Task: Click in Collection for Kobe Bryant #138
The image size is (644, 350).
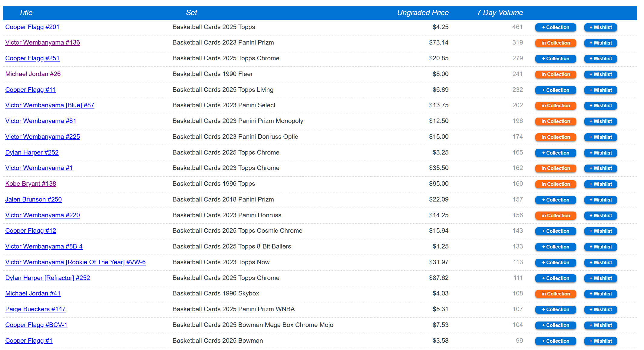Action: 556,184
